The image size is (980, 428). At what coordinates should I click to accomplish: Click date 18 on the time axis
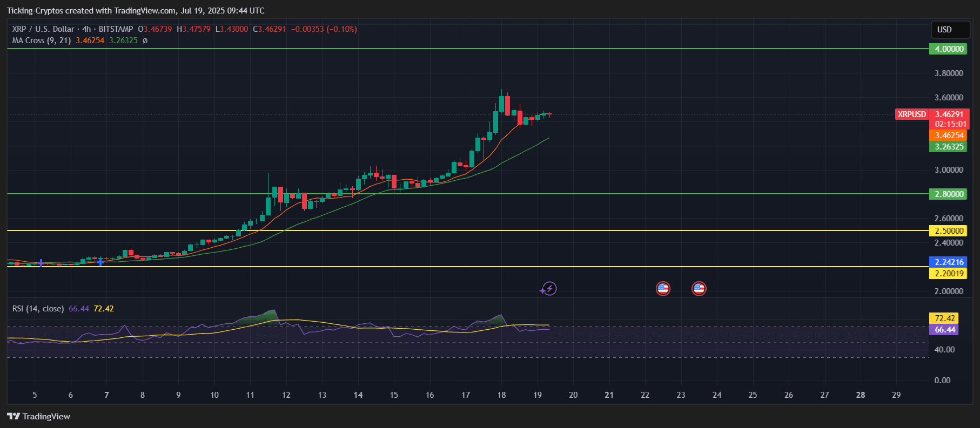click(x=501, y=395)
